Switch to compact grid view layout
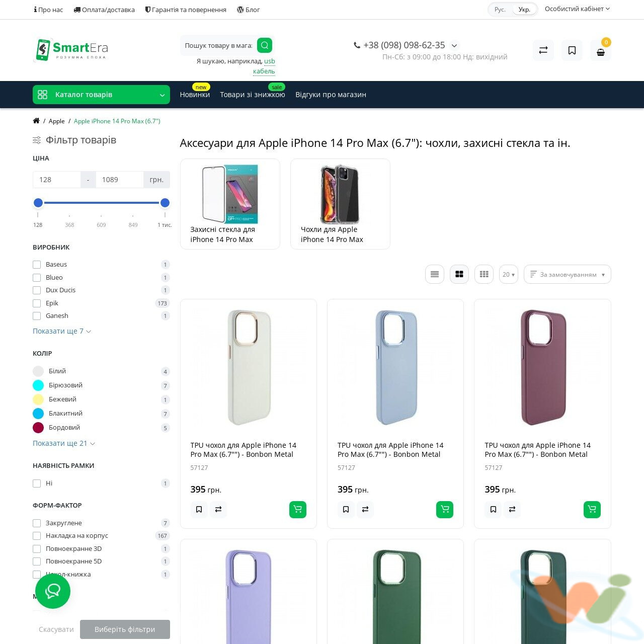The image size is (644, 644). 484,274
